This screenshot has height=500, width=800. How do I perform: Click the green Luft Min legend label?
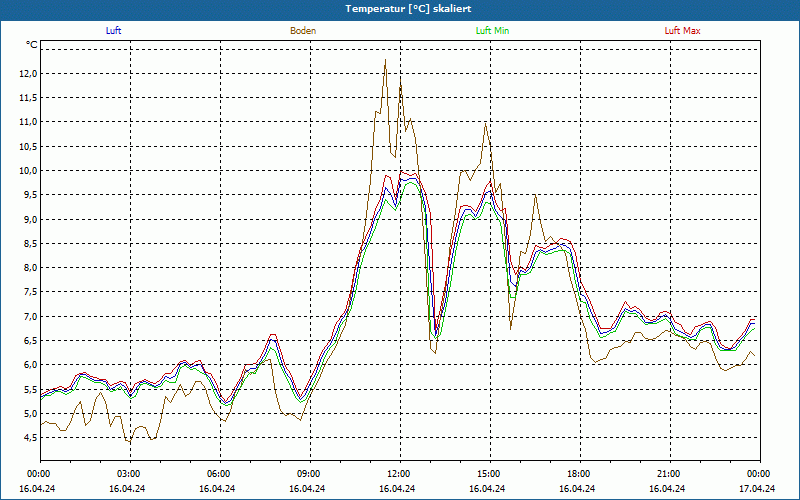pos(492,31)
